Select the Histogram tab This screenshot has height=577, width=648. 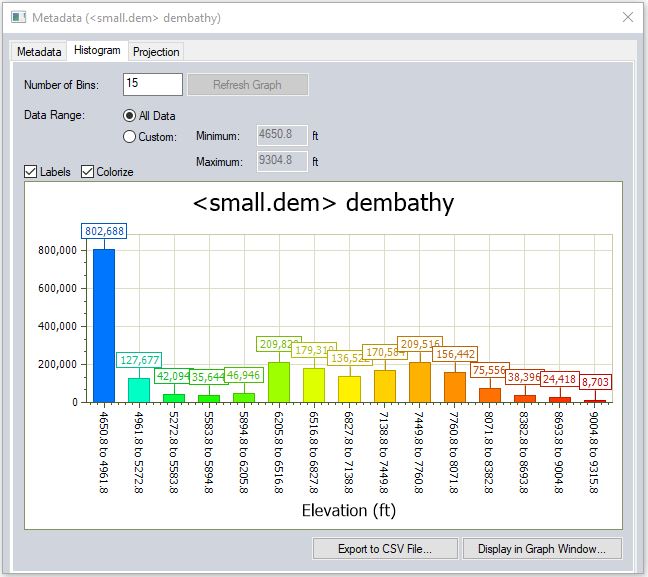pyautogui.click(x=97, y=51)
